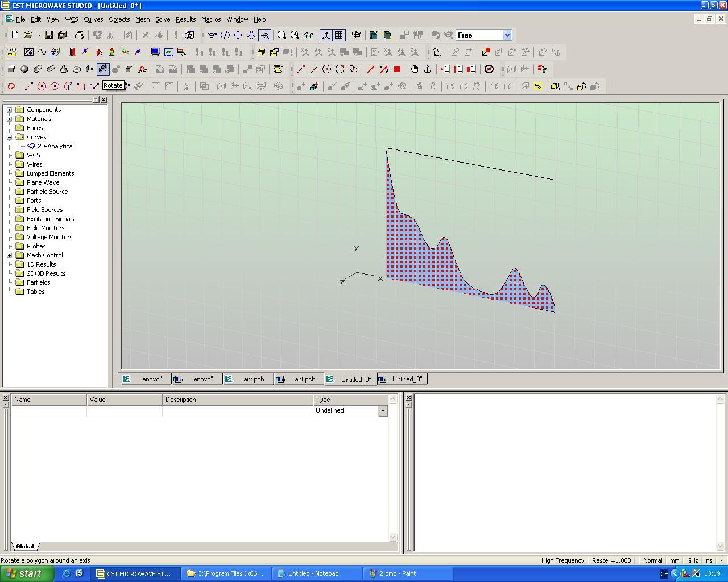Toggle the navigation tree pin button
The width and height of the screenshot is (728, 582).
pyautogui.click(x=96, y=99)
